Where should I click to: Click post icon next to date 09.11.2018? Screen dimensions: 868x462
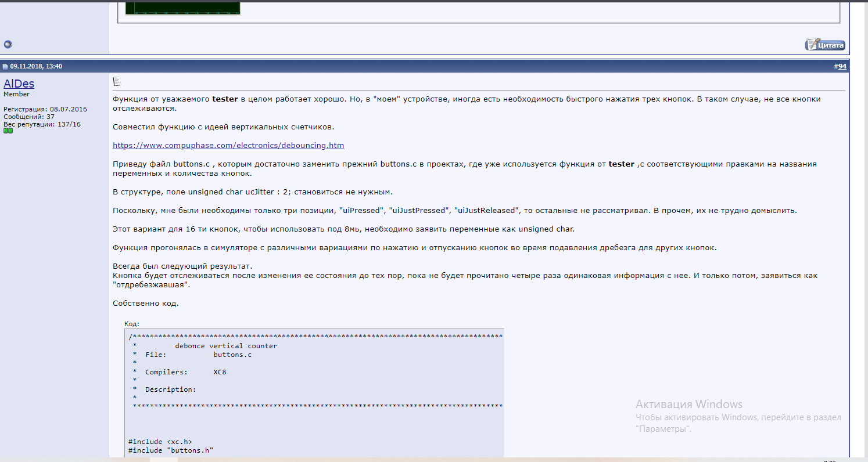click(5, 67)
